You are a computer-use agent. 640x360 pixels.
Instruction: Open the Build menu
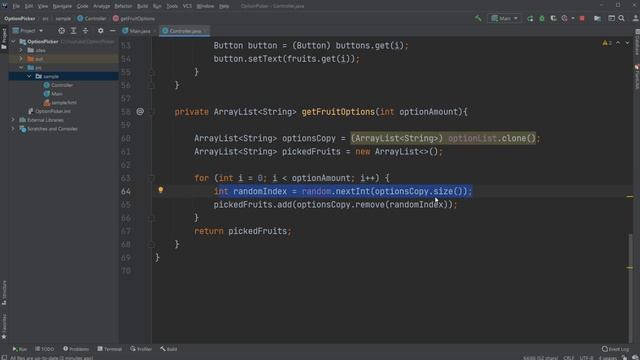(x=142, y=6)
